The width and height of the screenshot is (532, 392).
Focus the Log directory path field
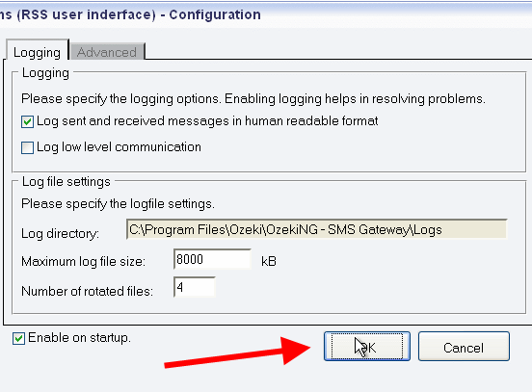coord(316,229)
